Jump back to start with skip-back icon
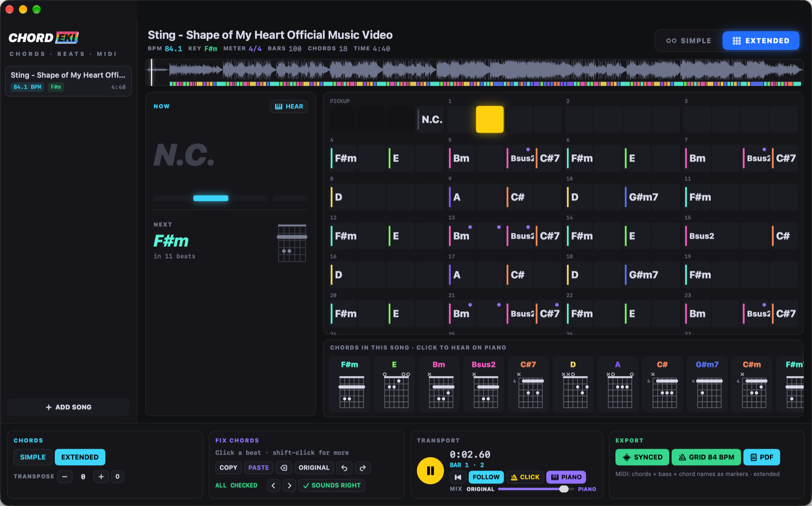This screenshot has width=812, height=506. pyautogui.click(x=458, y=477)
